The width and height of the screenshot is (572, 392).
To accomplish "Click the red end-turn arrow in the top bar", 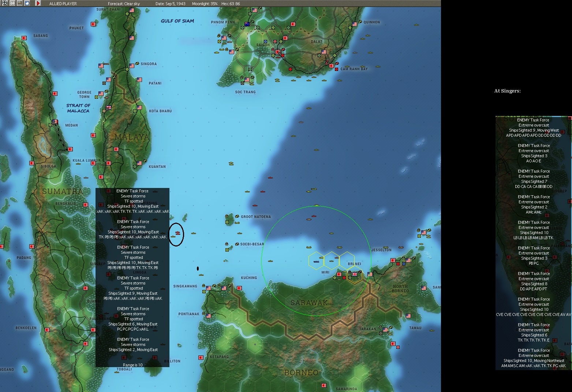I will [38, 3].
